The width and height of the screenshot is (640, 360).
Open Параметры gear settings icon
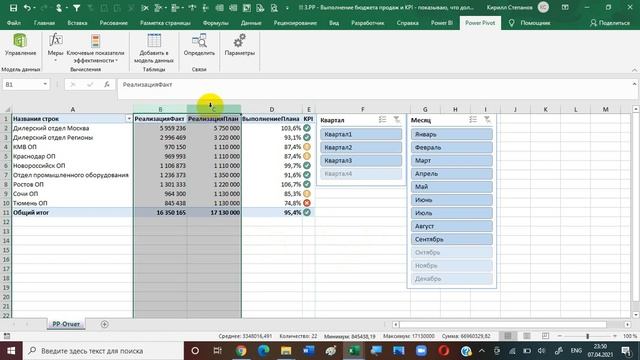tap(240, 41)
